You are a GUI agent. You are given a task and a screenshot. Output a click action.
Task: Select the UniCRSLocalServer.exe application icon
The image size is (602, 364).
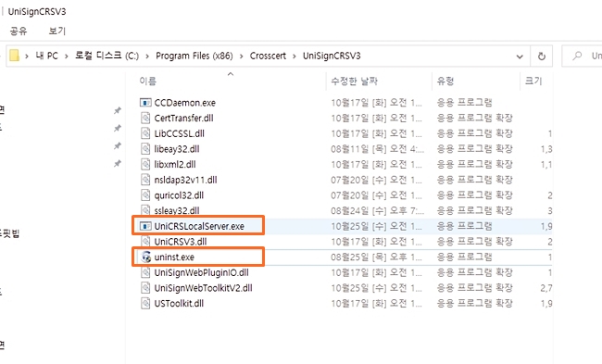point(145,226)
